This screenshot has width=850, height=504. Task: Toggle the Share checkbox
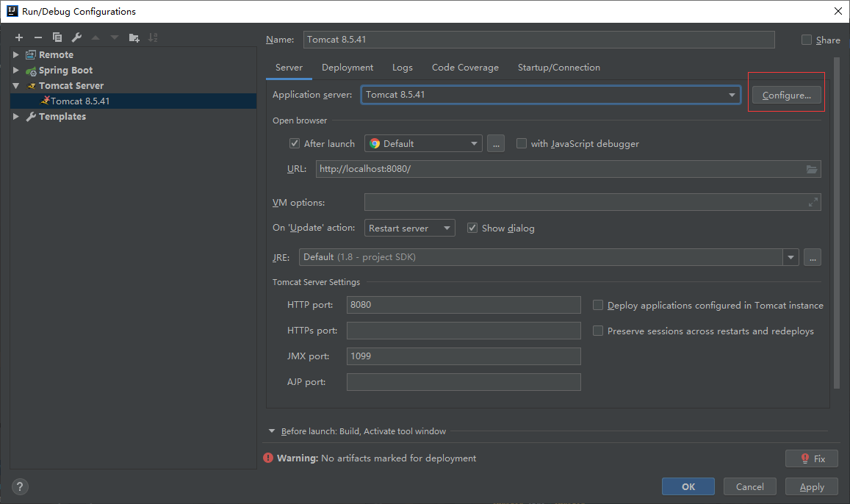(x=807, y=40)
